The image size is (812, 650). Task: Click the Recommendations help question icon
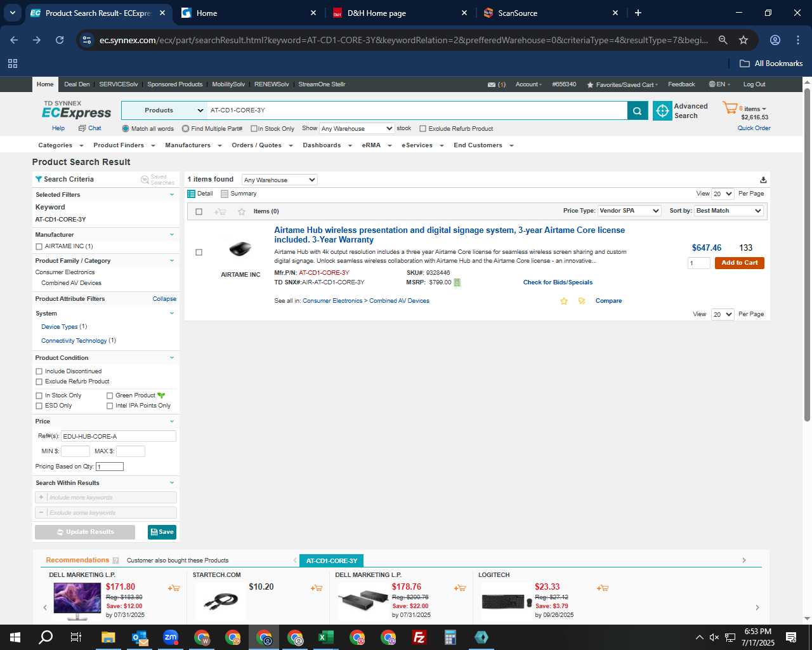tap(115, 560)
